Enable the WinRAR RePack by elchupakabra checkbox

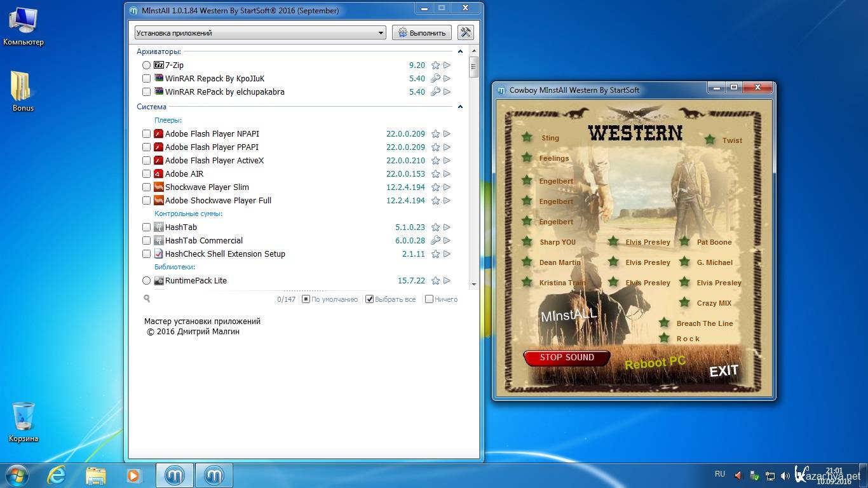coord(147,92)
